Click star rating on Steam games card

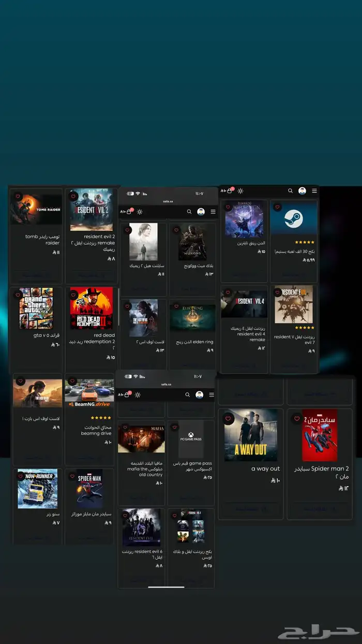[305, 242]
